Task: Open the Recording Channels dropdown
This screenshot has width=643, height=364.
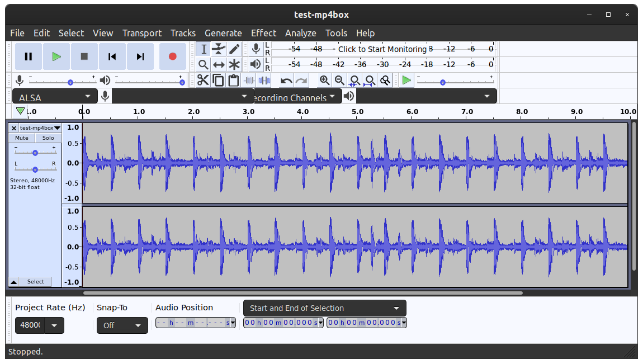Action: point(297,96)
